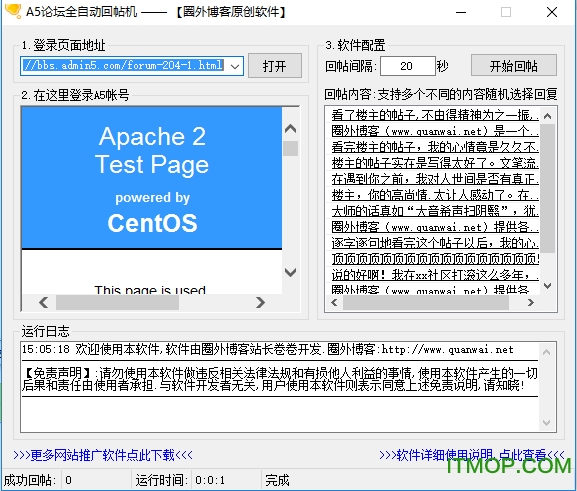The height and width of the screenshot is (491, 577).
Task: Close the A5论坛全自动回帖机 window
Action: coord(552,12)
